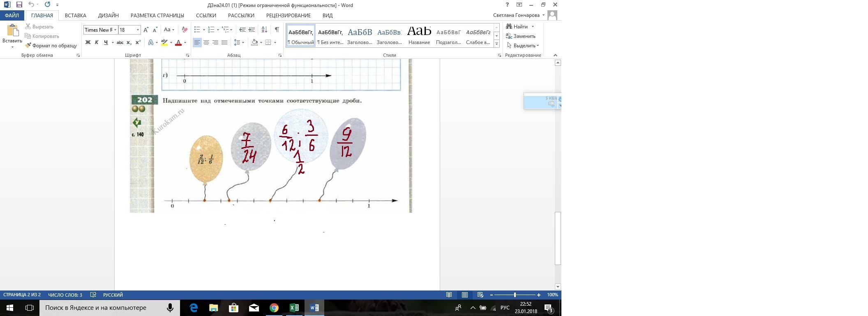The image size is (868, 316).
Task: Clear all formatting with the eraser icon
Action: [185, 30]
